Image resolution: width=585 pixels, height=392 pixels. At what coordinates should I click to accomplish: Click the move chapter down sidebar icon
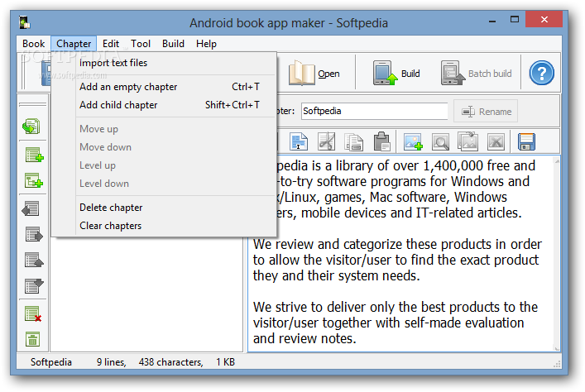pos(34,286)
